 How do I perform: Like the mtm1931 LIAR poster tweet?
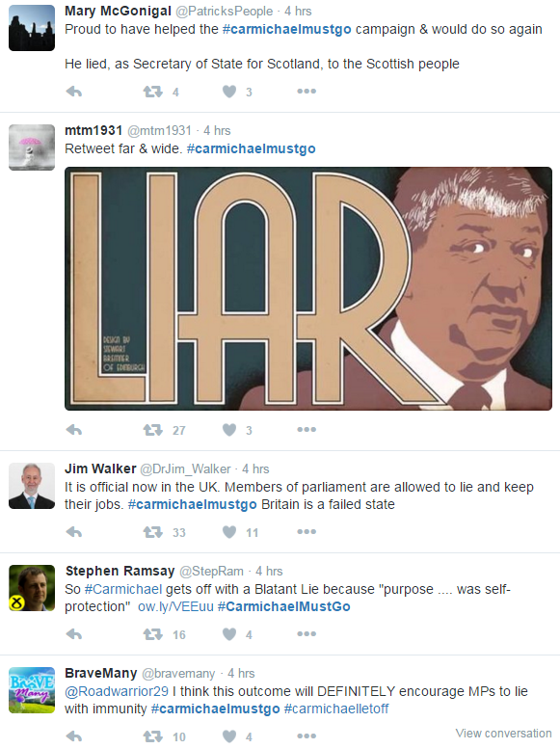click(x=229, y=430)
